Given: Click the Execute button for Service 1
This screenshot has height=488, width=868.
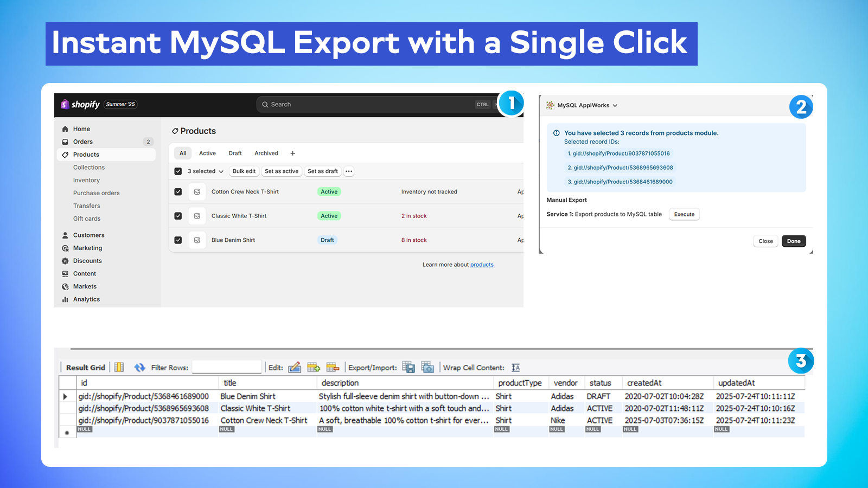Looking at the screenshot, I should coord(684,214).
